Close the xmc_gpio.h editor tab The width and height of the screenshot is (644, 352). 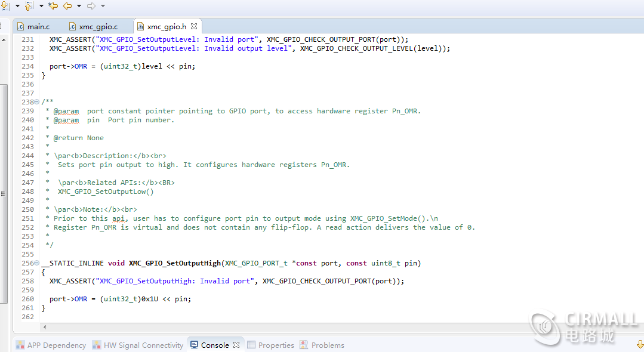194,27
